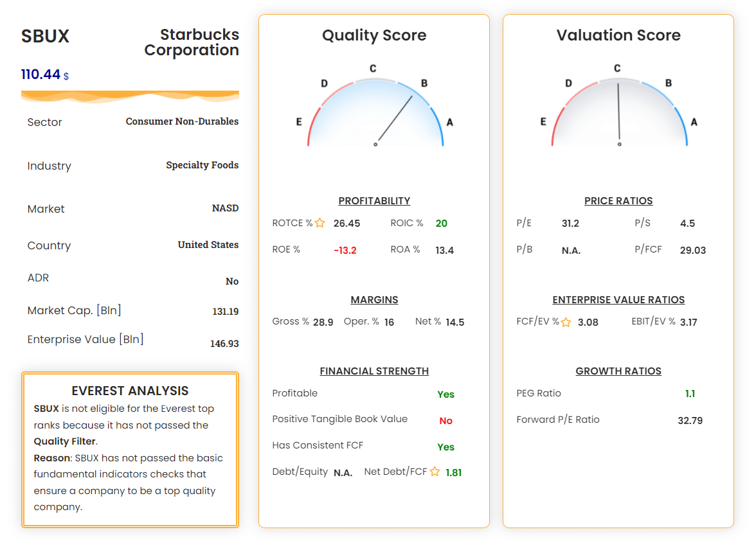
Task: Click the Specialty Foods industry value
Action: point(203,165)
